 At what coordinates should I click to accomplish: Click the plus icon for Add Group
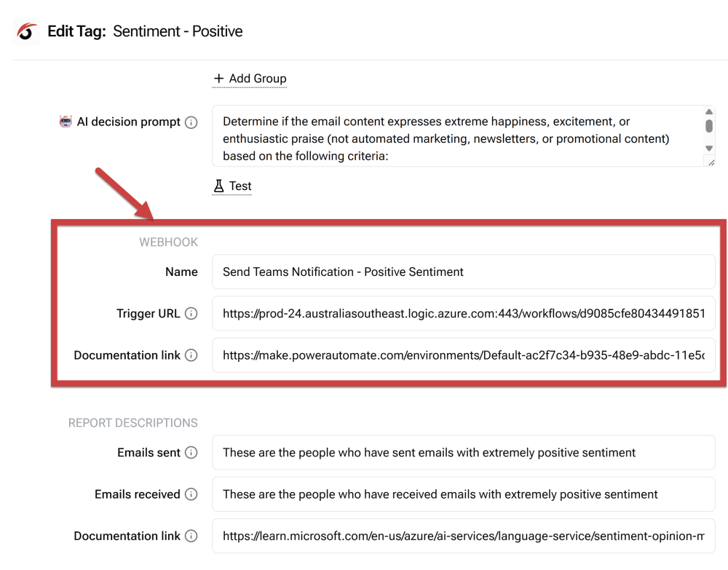click(218, 79)
